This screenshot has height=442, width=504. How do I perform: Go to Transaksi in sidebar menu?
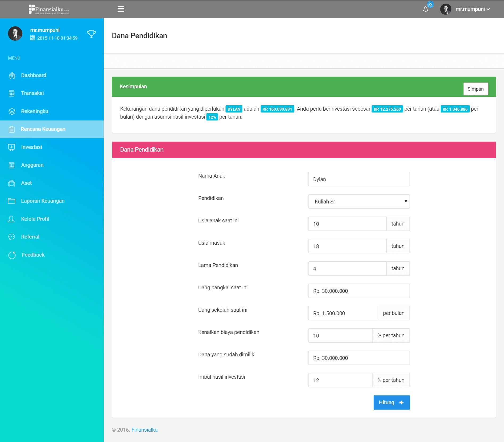click(x=32, y=93)
